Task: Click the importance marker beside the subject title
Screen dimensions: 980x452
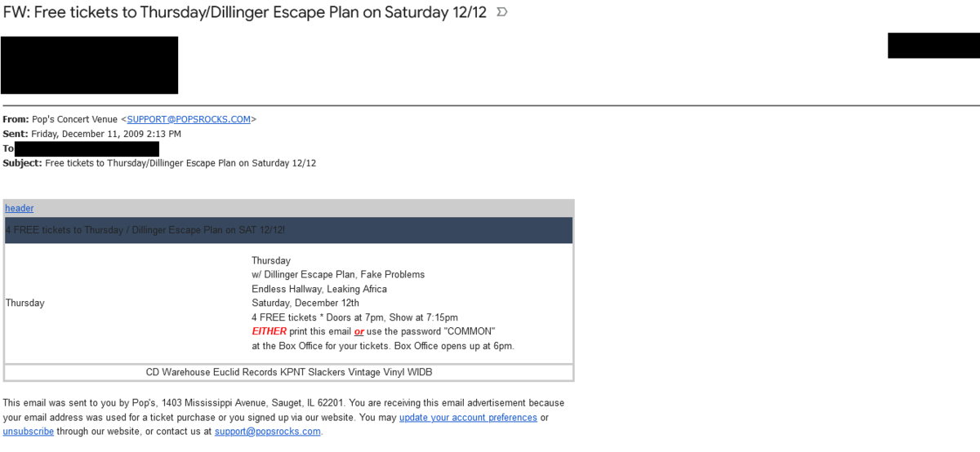Action: click(502, 12)
